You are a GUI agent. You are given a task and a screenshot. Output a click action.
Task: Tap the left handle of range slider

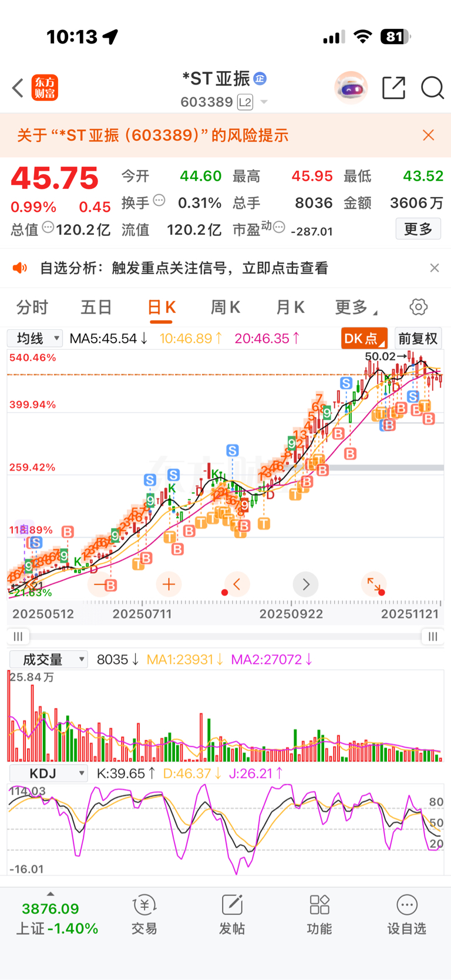(x=18, y=637)
